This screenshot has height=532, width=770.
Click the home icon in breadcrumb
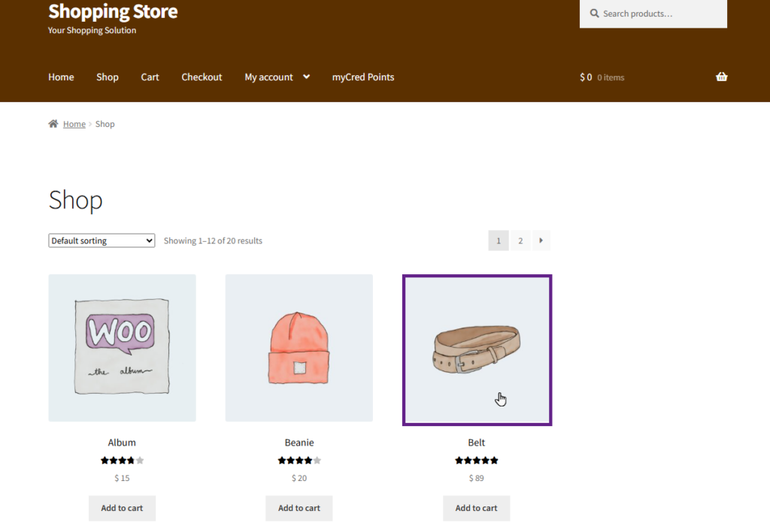(x=53, y=124)
